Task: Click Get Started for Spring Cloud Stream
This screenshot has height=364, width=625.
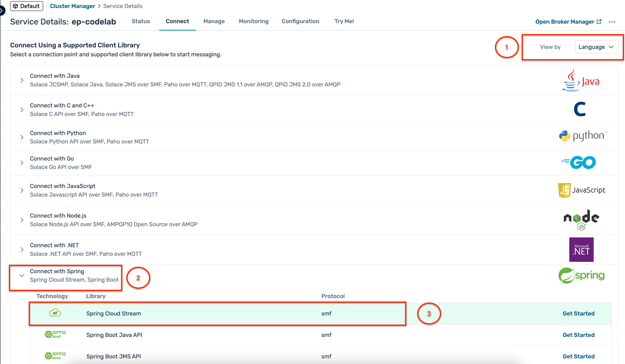Action: coord(578,314)
